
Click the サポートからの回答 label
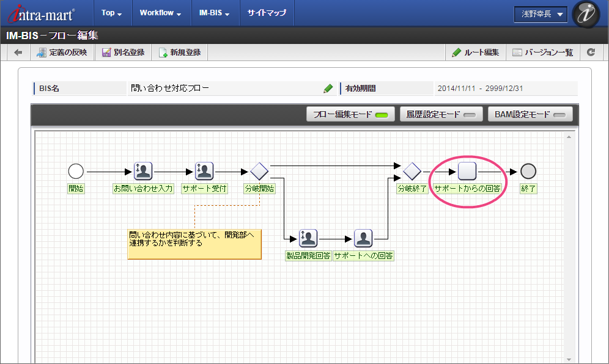(x=467, y=189)
